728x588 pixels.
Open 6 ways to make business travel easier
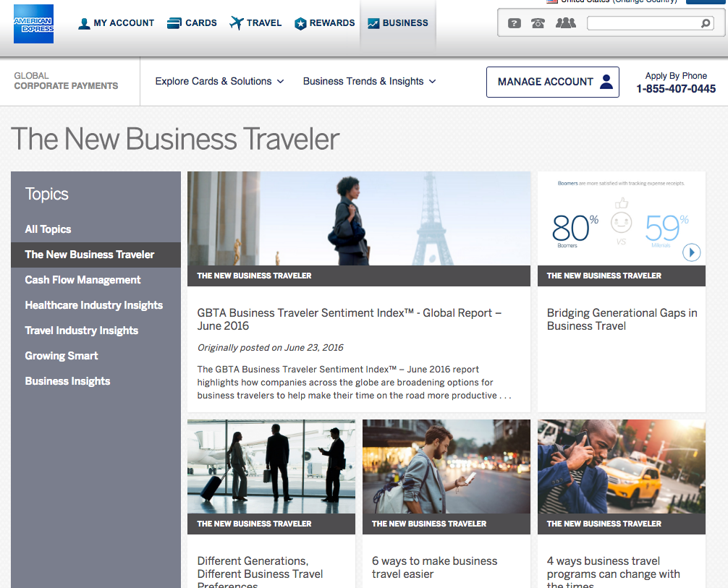tap(435, 567)
